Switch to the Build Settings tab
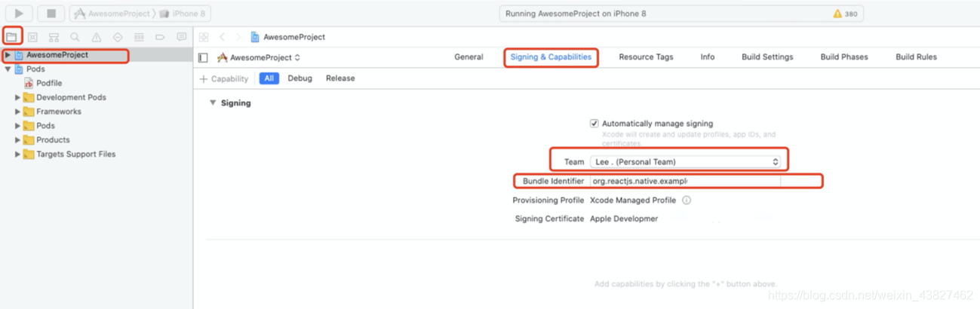980x309 pixels. [767, 57]
